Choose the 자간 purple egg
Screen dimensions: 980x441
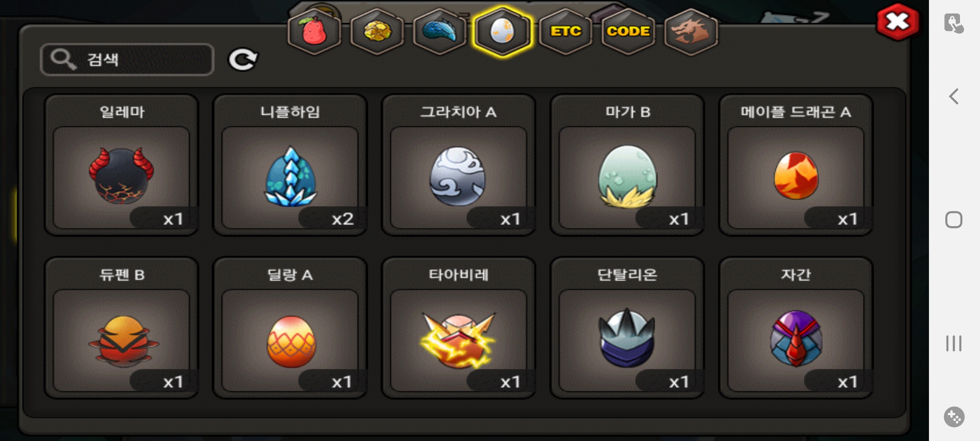pyautogui.click(x=796, y=327)
